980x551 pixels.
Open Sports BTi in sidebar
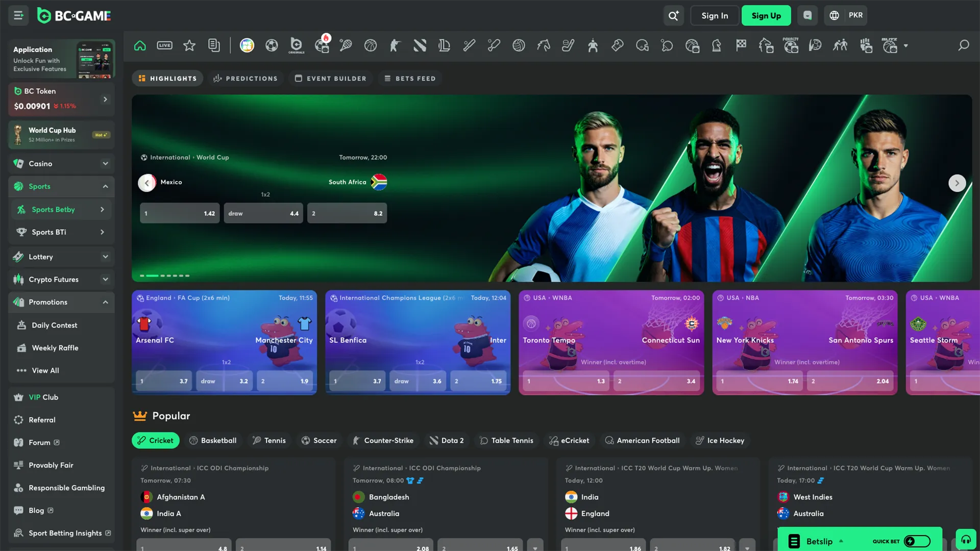(x=61, y=232)
